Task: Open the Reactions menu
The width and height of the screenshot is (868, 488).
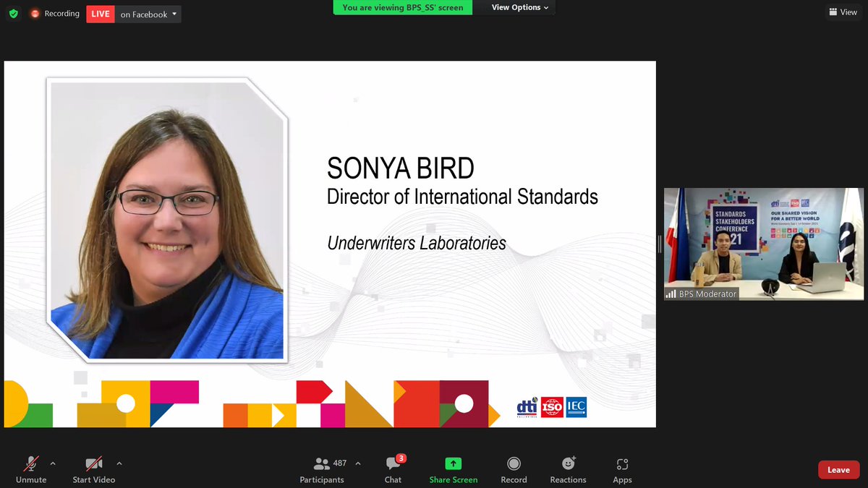Action: (x=569, y=470)
